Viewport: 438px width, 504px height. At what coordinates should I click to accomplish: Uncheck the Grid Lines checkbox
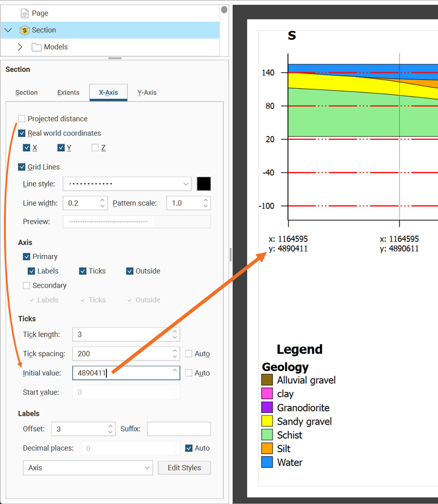22,167
